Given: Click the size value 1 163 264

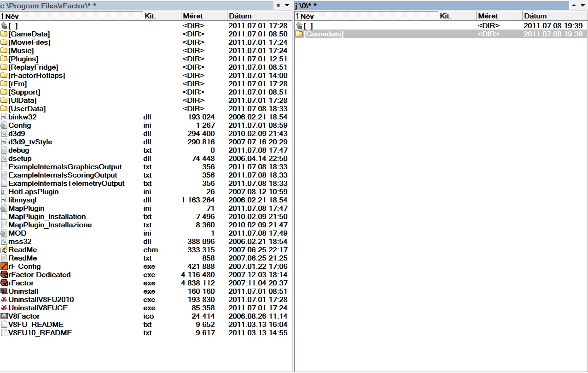Looking at the screenshot, I should click(198, 200).
